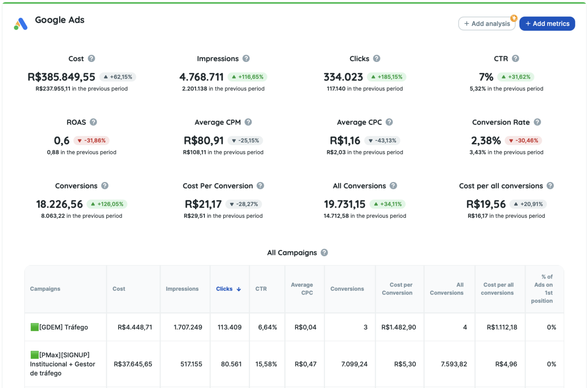588x388 pixels.
Task: Click the Google Ads logo icon
Action: click(21, 24)
